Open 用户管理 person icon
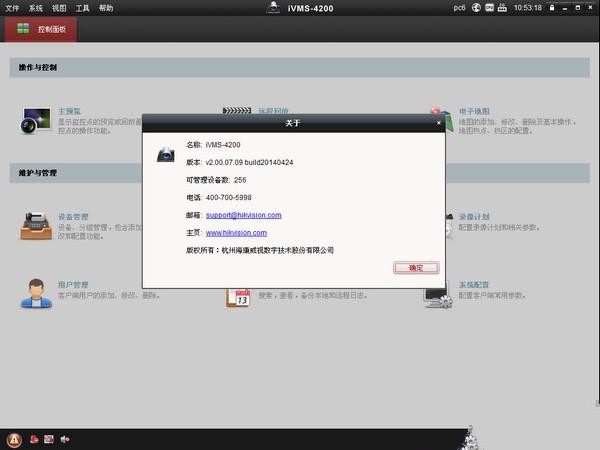 pos(36,293)
